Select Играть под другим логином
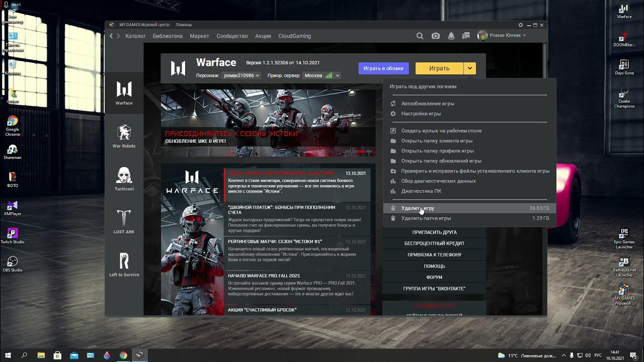644x362 pixels. pyautogui.click(x=469, y=86)
